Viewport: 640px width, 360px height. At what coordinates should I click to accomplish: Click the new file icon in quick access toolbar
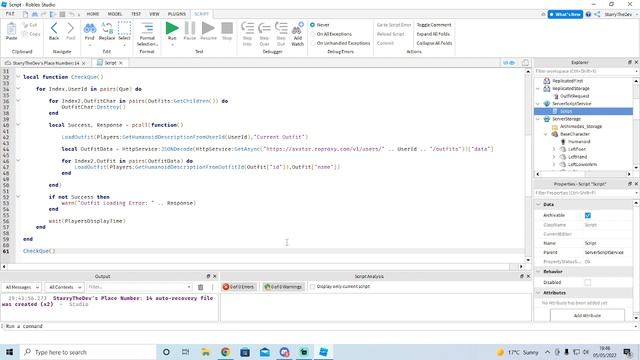tap(25, 14)
